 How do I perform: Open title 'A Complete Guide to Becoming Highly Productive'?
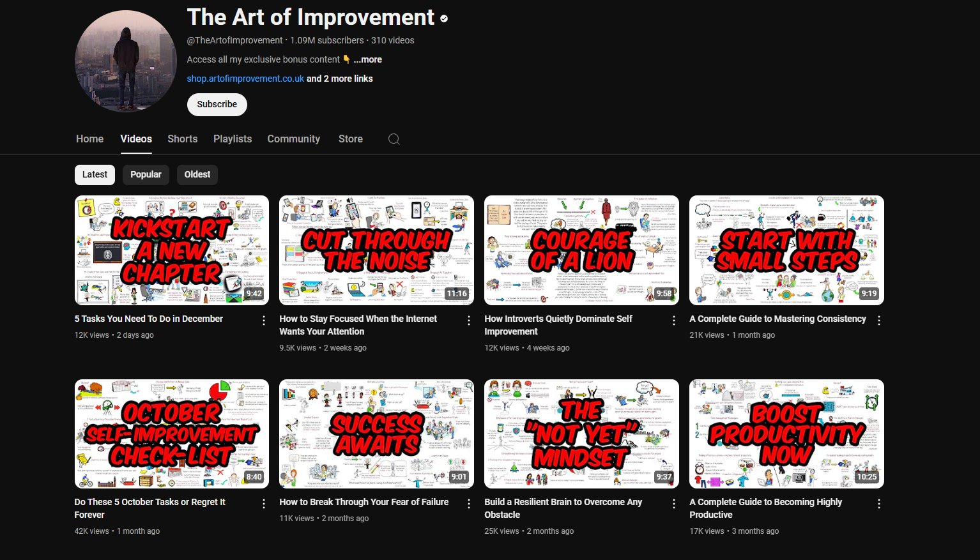coord(766,508)
